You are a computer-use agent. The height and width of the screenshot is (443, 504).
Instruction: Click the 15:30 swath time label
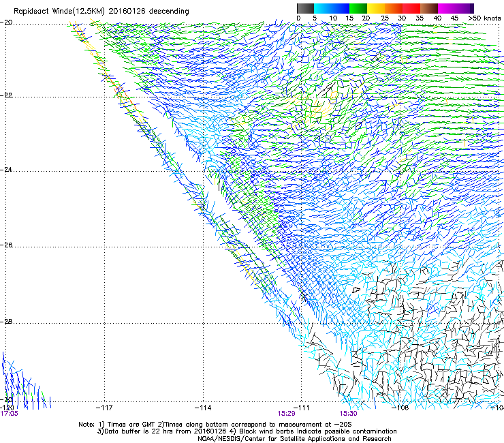click(348, 414)
